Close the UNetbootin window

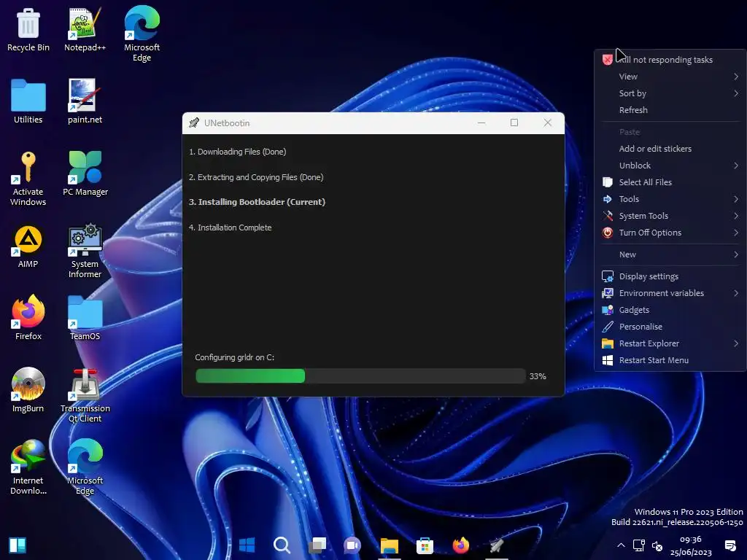(x=547, y=122)
